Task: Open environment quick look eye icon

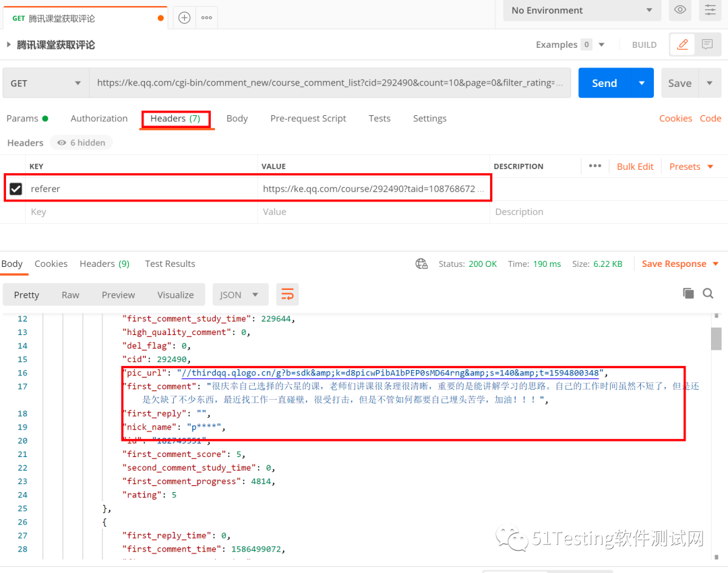Action: point(680,10)
